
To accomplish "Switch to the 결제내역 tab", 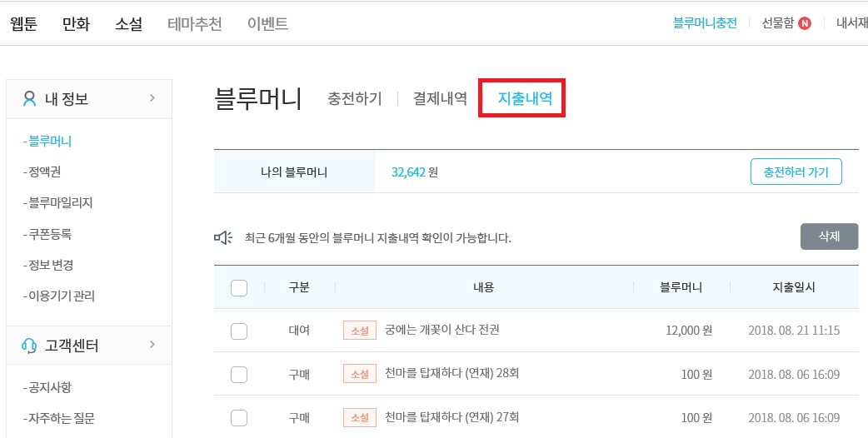I will tap(440, 98).
